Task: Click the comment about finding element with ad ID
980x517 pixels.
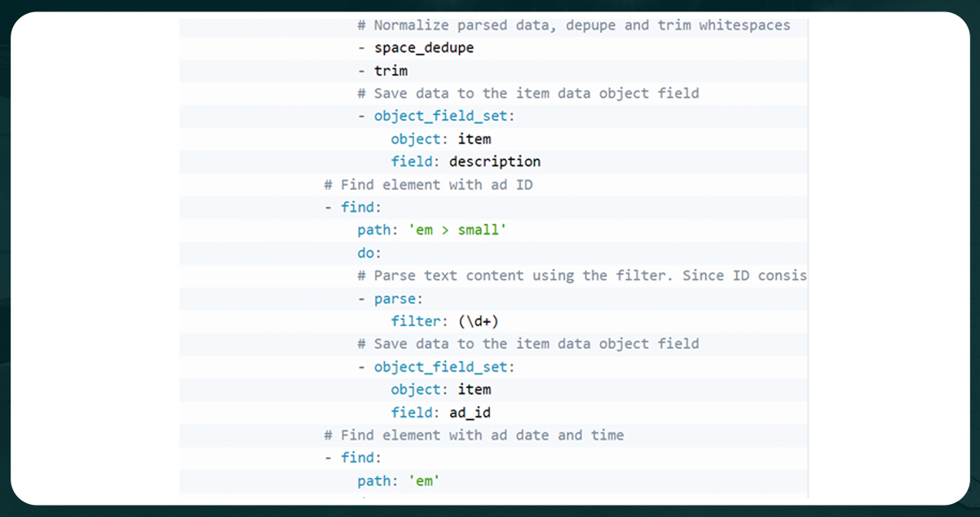Action: (x=427, y=184)
